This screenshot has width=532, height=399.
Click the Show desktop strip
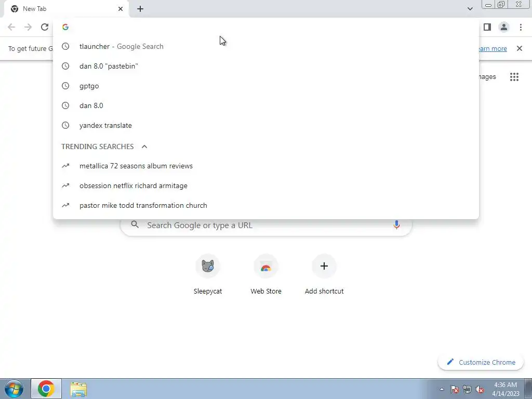tap(528, 389)
